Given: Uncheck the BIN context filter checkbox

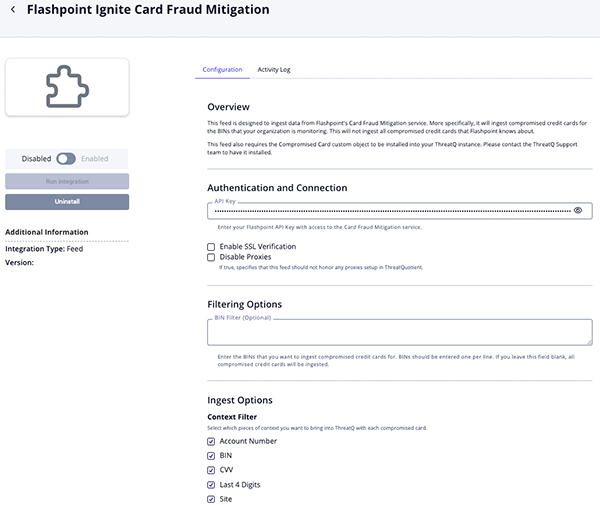Looking at the screenshot, I should click(211, 455).
